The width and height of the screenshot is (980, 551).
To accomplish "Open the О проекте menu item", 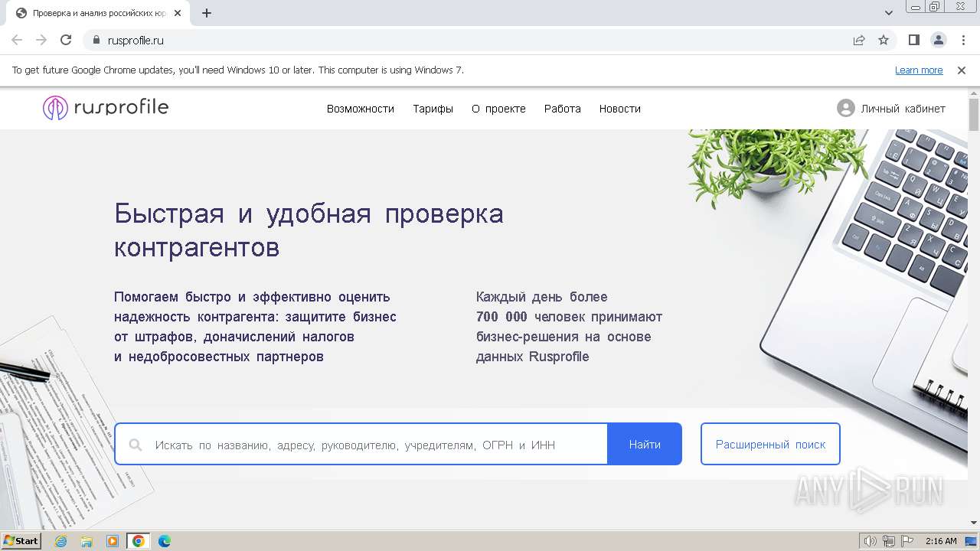I will coord(498,109).
